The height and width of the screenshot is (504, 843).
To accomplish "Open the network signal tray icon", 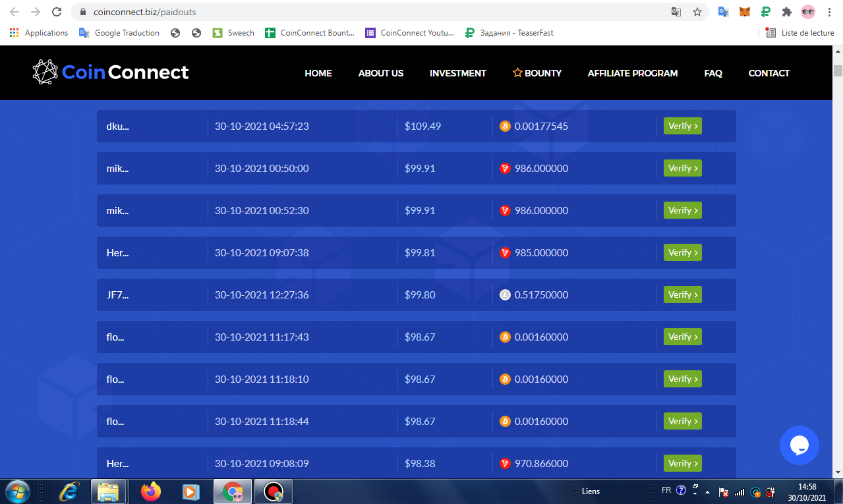I will pyautogui.click(x=740, y=491).
